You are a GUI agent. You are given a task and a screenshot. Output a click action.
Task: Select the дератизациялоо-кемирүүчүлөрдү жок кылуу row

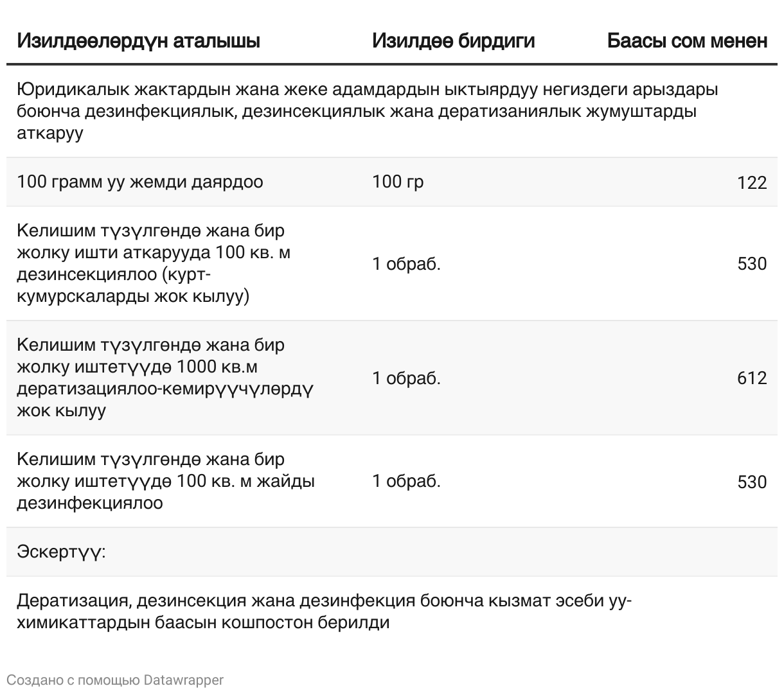click(x=392, y=378)
